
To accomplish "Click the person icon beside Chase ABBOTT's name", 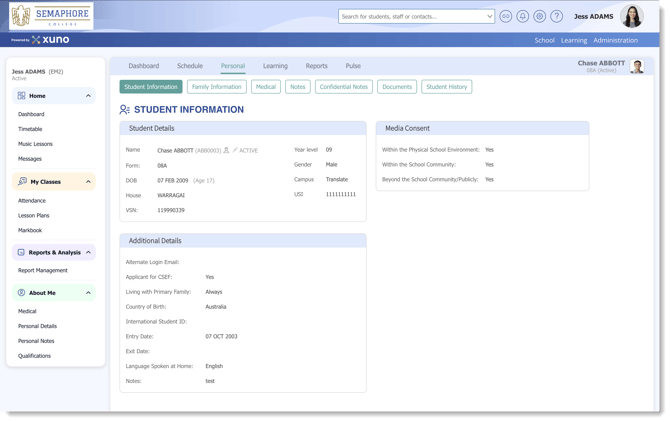I will tap(226, 150).
